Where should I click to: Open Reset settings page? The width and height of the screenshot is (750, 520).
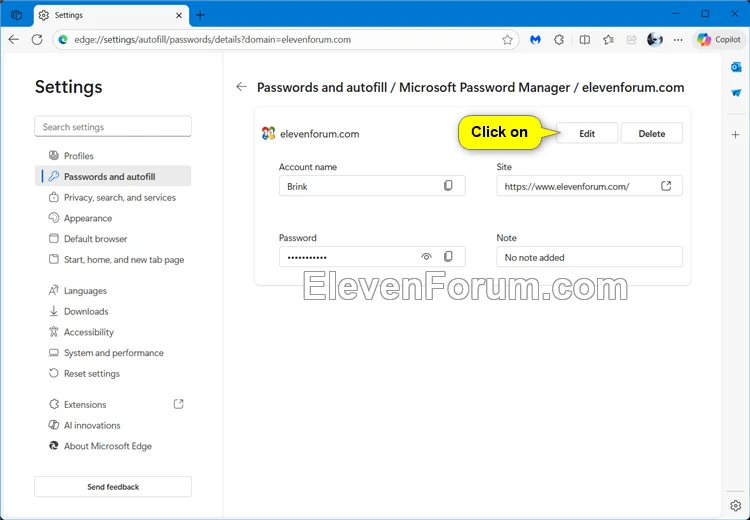[x=113, y=373]
